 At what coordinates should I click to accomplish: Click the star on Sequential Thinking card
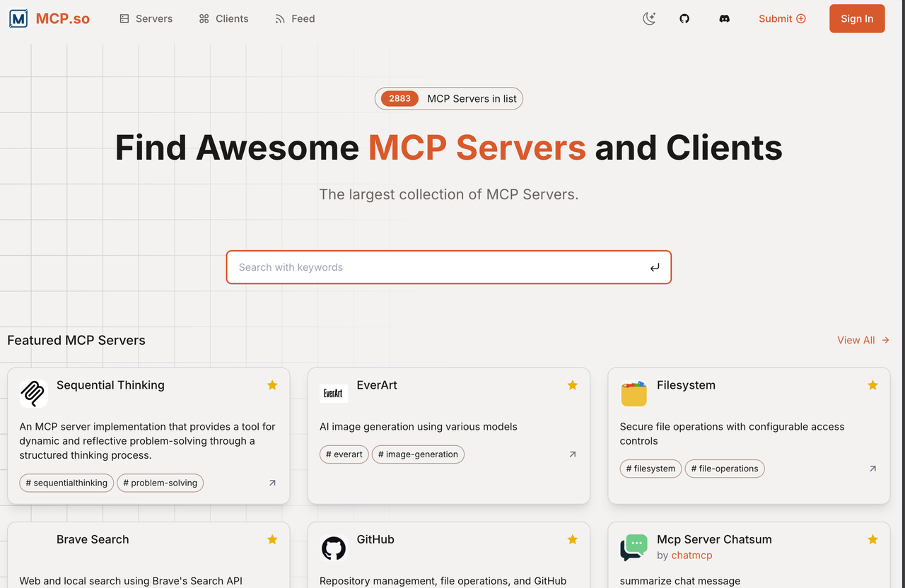coord(272,385)
